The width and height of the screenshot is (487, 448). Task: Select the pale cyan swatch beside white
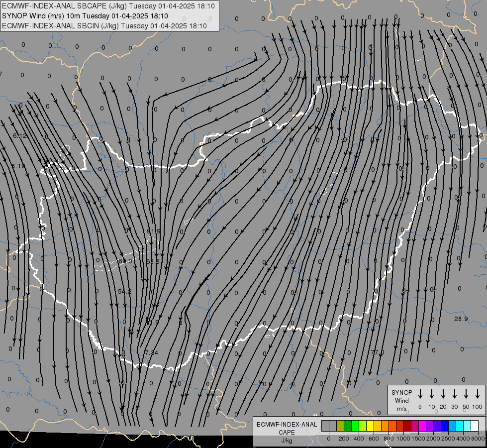467,426
